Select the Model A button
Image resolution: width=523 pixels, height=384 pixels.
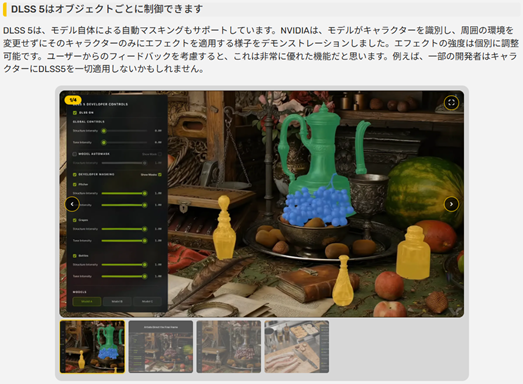point(87,302)
